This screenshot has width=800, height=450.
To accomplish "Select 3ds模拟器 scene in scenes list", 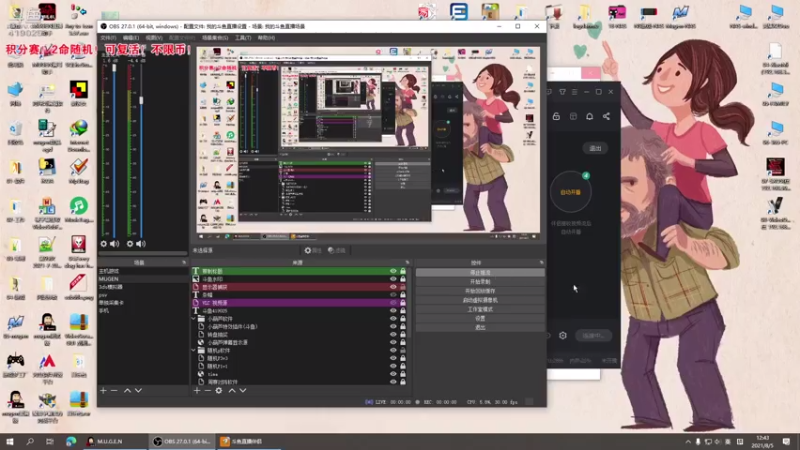I will (x=143, y=287).
